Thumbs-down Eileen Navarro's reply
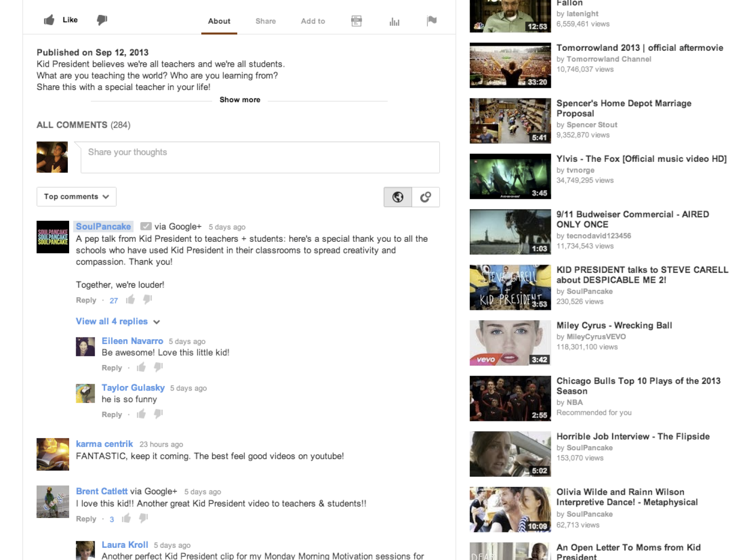Screen dimensions: 747x560 [x=158, y=367]
